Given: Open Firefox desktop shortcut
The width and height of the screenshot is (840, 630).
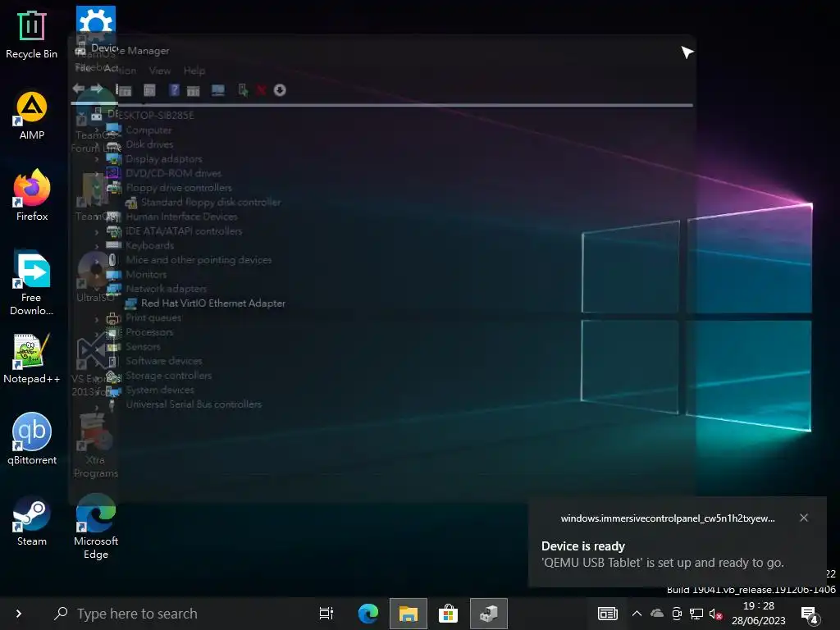Looking at the screenshot, I should (32, 196).
